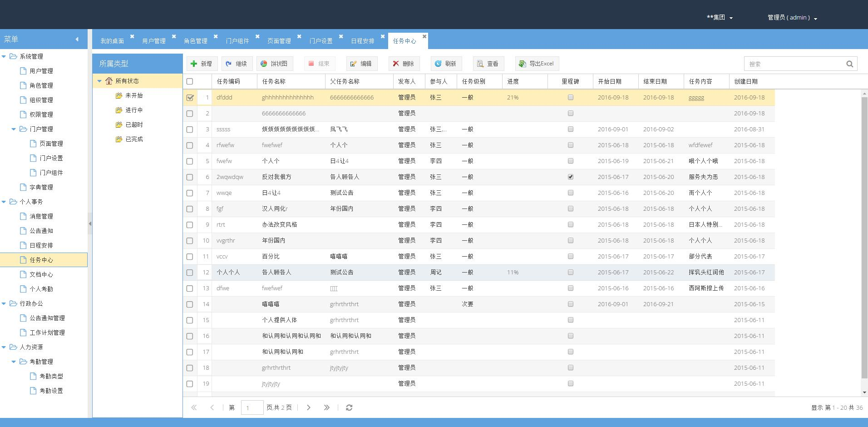Screen dimensions: 868x427
Task: Toggle the 里程碑 checkbox in row 6
Action: tap(571, 177)
